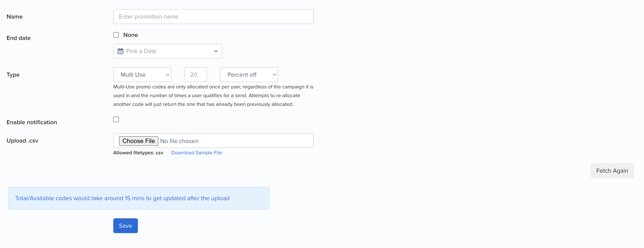Viewport: 644px width, 248px height.
Task: Expand the Pick a Date chevron arrow
Action: tap(216, 51)
